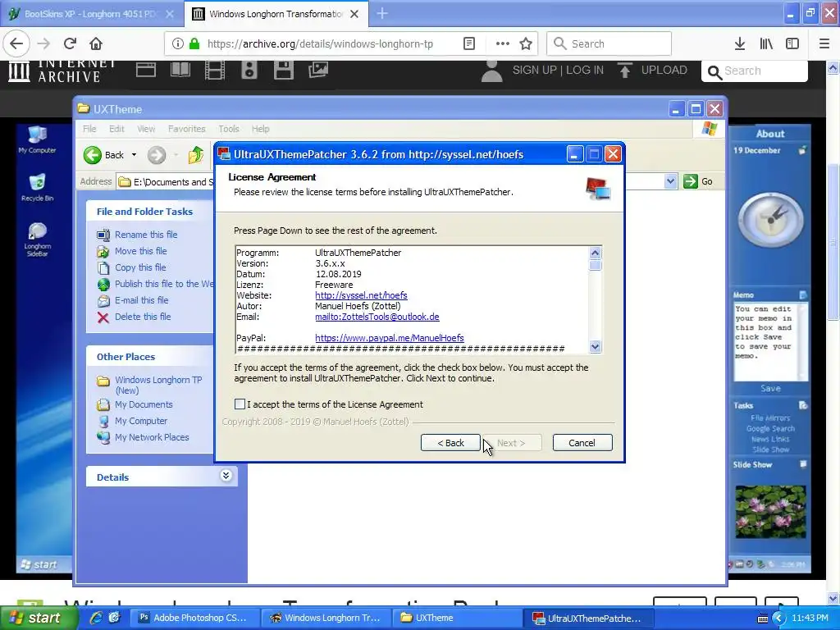840x630 pixels.
Task: Select Delete this file task
Action: coord(143,317)
